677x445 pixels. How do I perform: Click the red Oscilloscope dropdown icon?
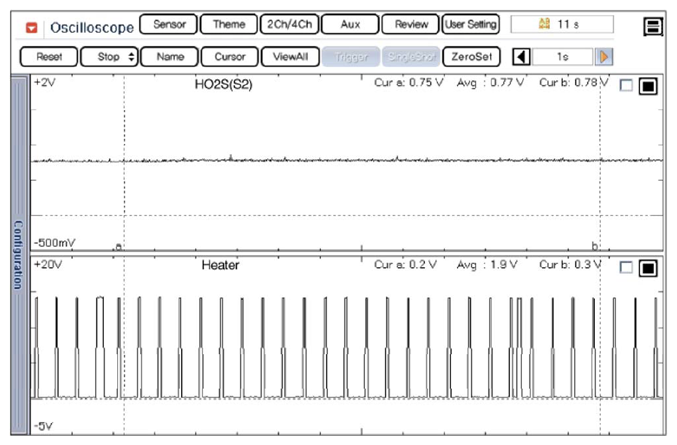tap(32, 25)
